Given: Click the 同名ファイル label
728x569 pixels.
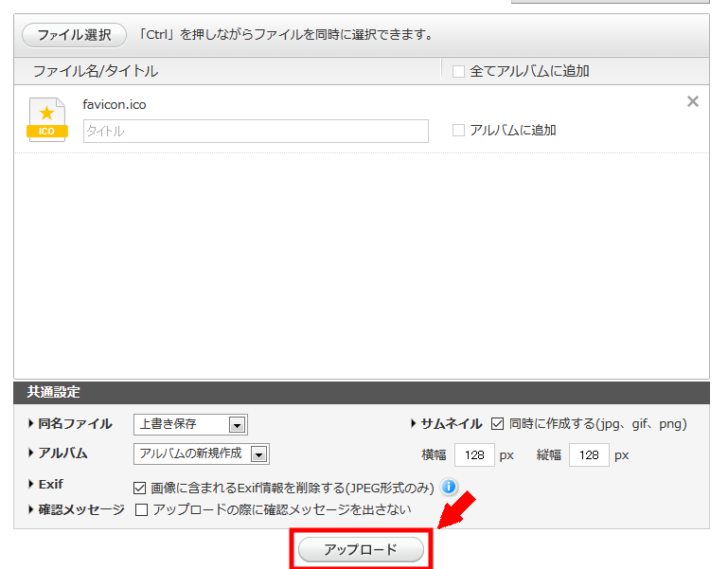Looking at the screenshot, I should coord(75,423).
